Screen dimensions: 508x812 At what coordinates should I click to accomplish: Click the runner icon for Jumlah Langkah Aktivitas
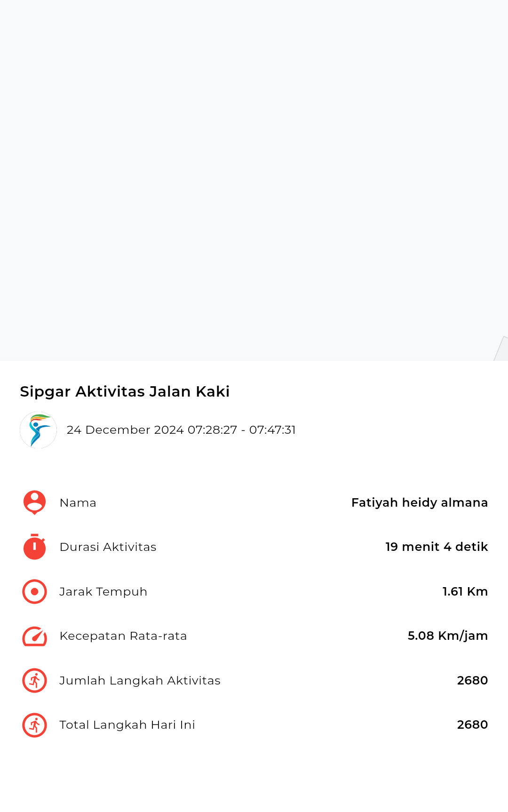(x=34, y=680)
